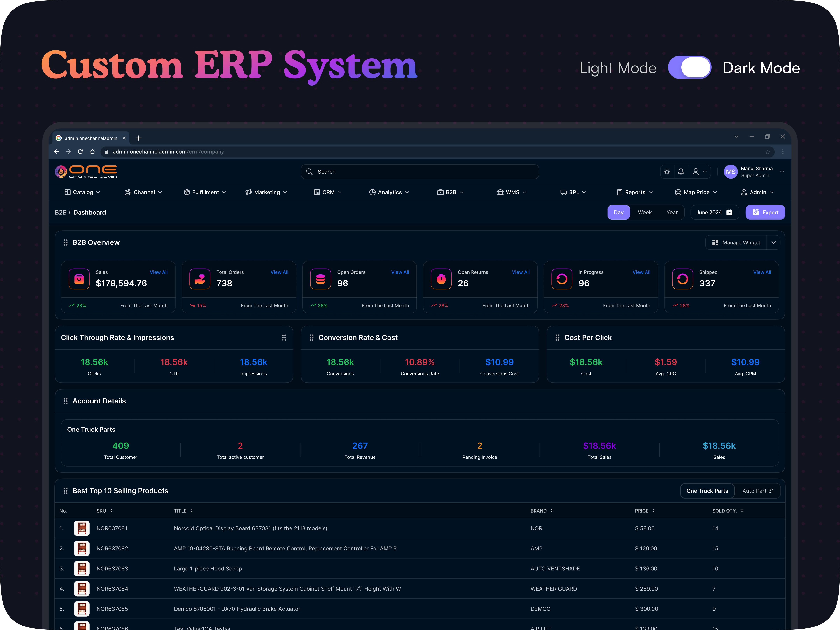Click the Open Returns stopwatch icon
840x630 pixels.
pos(441,279)
